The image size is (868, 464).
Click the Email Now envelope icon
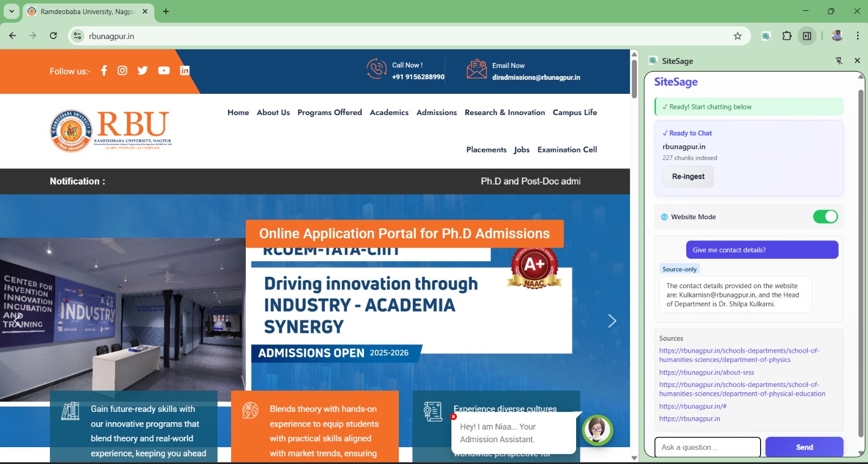[x=476, y=69]
